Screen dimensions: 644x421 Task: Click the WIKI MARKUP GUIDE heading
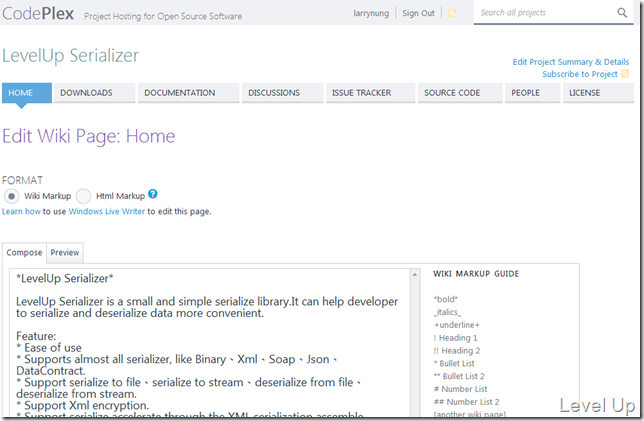(x=476, y=274)
